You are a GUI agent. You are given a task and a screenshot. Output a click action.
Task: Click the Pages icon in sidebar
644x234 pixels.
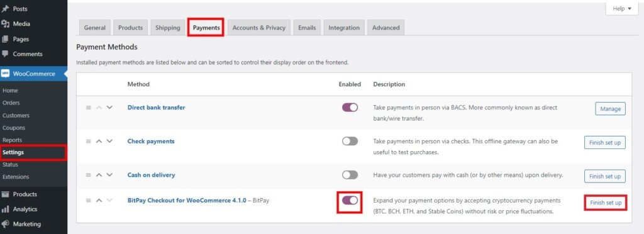(x=5, y=39)
